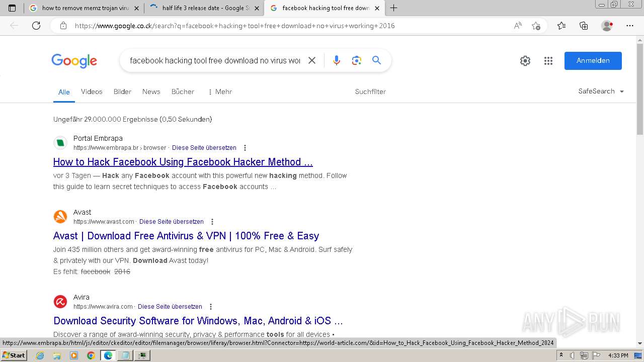Open a new browser tab
The image size is (644, 362).
(x=394, y=8)
